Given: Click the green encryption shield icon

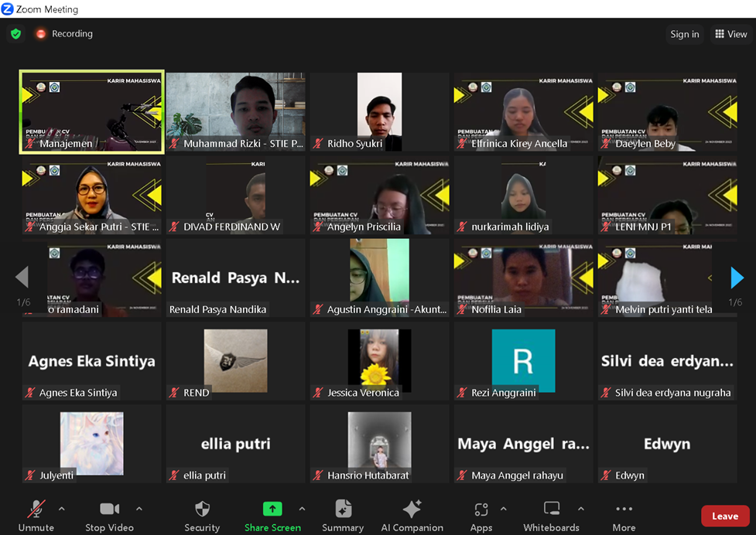Looking at the screenshot, I should (x=16, y=34).
